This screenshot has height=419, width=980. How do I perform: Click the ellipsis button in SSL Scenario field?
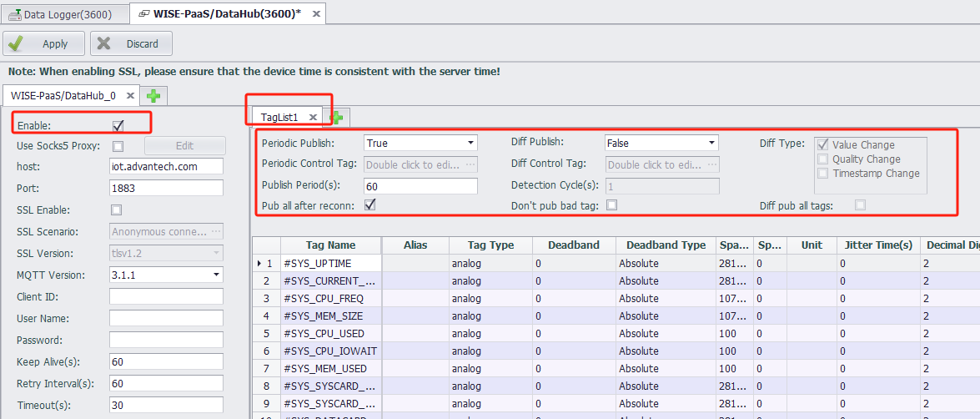[x=216, y=231]
